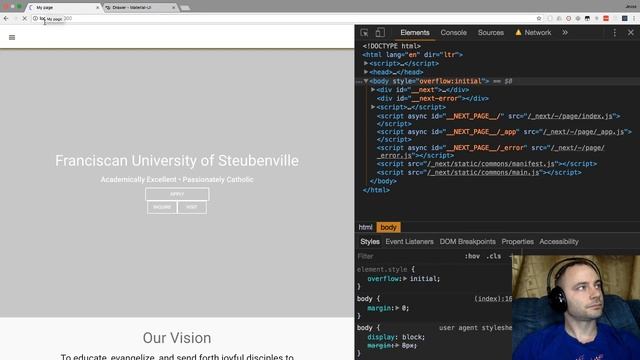This screenshot has width=640, height=360.
Task: Edit the 'display: block' declaration value
Action: [413, 337]
